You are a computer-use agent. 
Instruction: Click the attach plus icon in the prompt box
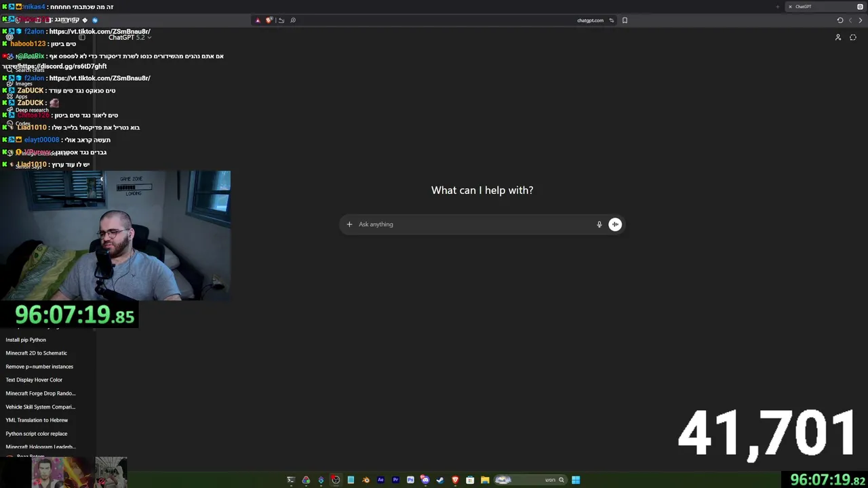pos(349,224)
